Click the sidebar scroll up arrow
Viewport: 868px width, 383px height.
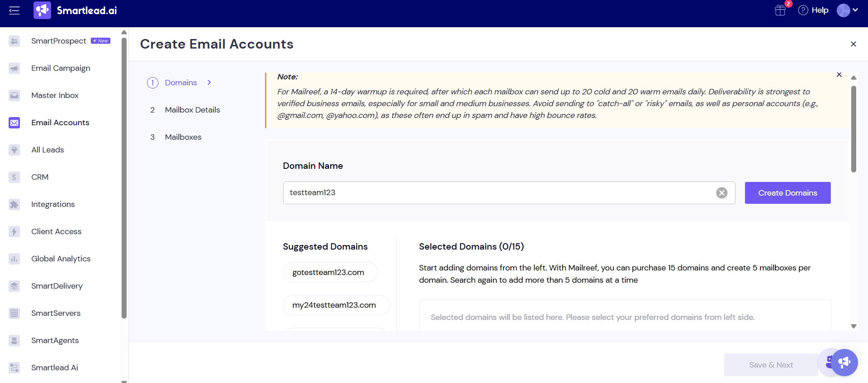click(124, 32)
